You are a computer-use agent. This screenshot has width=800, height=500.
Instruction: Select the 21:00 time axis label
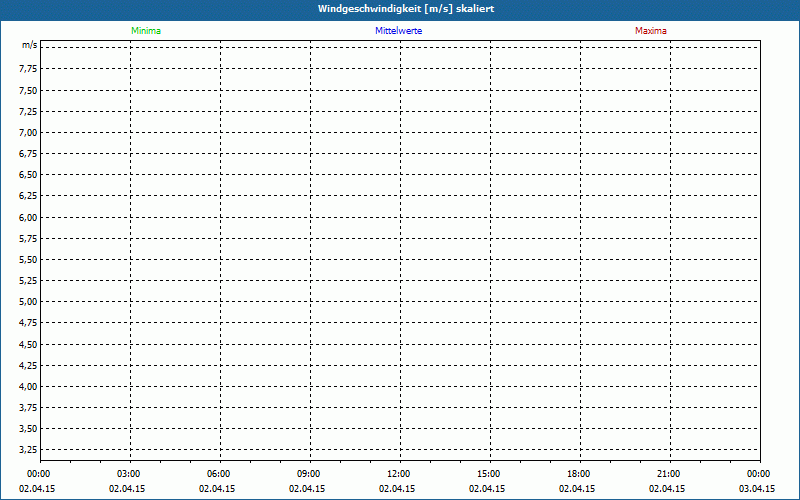click(x=669, y=474)
